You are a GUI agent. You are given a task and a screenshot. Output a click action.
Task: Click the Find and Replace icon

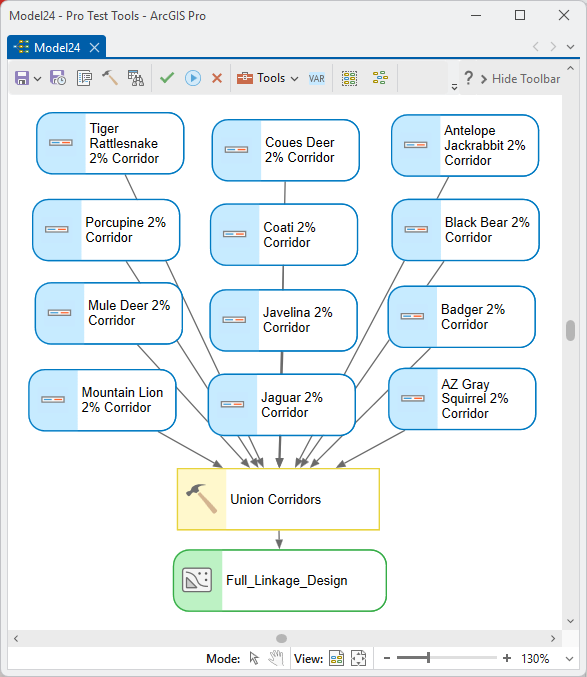click(x=136, y=78)
